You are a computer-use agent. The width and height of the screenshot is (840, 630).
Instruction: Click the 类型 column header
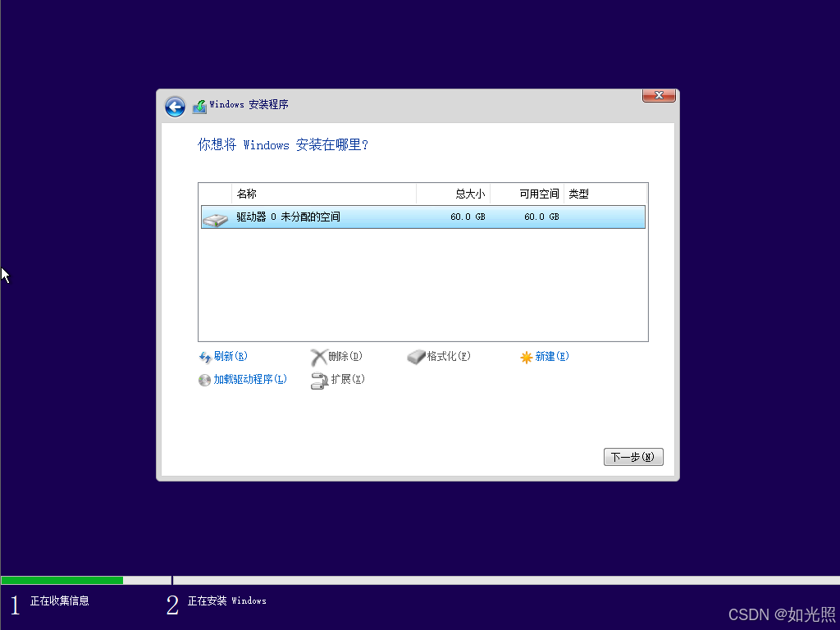(x=605, y=194)
